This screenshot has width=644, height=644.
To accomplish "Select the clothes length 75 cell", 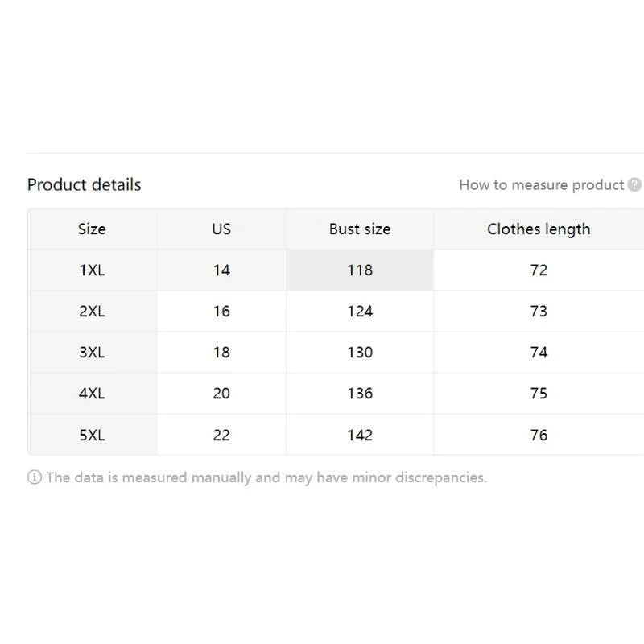I will pyautogui.click(x=539, y=394).
